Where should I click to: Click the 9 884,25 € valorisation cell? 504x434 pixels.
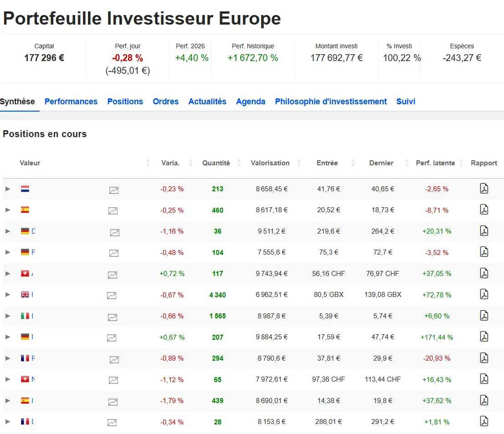pos(272,337)
